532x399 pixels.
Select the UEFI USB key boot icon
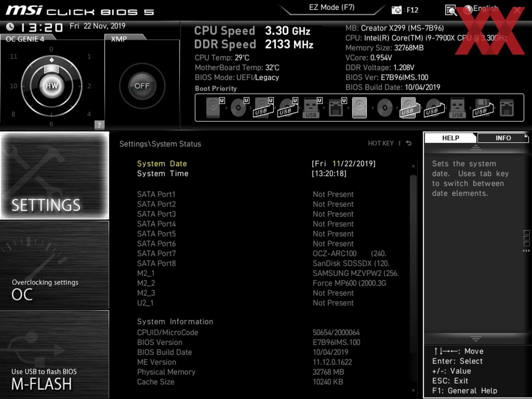[x=312, y=108]
